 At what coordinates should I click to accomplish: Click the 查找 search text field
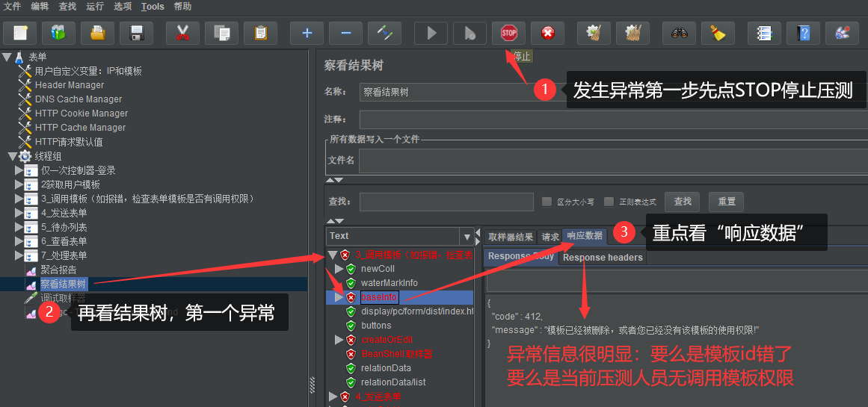tap(446, 202)
